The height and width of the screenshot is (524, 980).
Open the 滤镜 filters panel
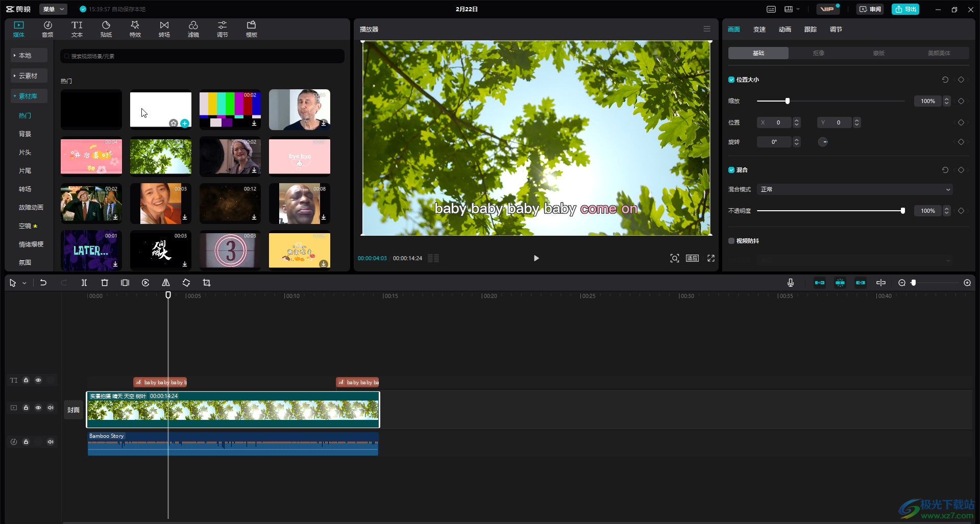point(193,29)
